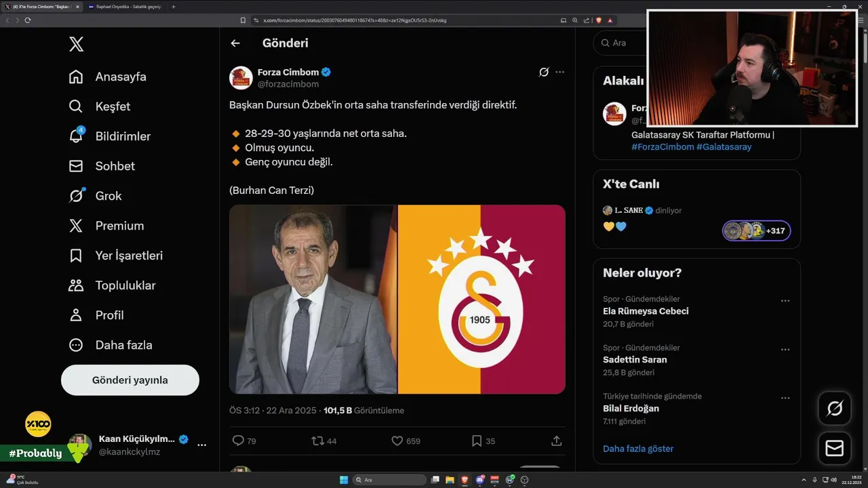Open Premium page
868x488 pixels.
coord(106,226)
